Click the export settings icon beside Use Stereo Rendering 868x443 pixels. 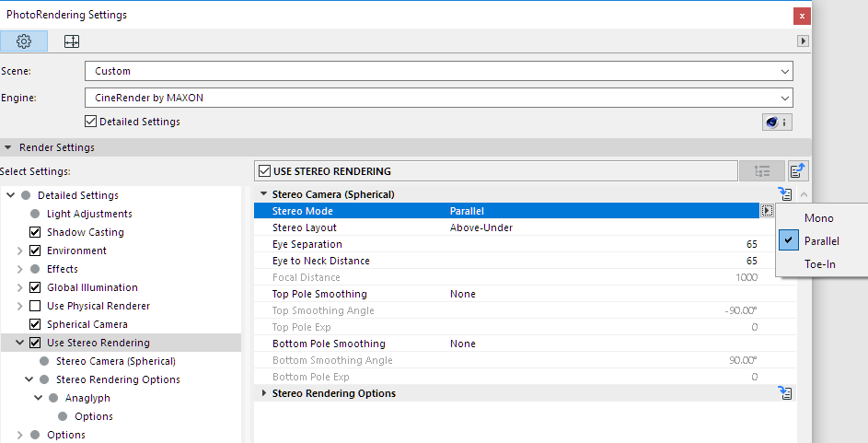tap(798, 170)
